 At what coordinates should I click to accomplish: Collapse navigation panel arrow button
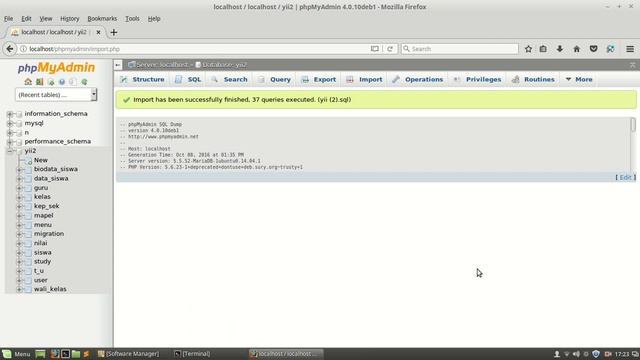pos(118,64)
